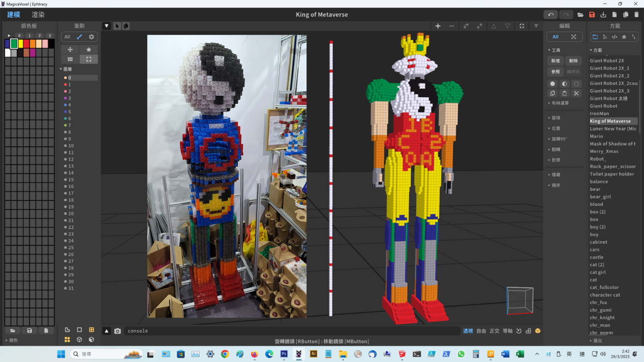Screen dimensions: 644x362
Task: Choose the star brush tool
Action: click(89, 49)
